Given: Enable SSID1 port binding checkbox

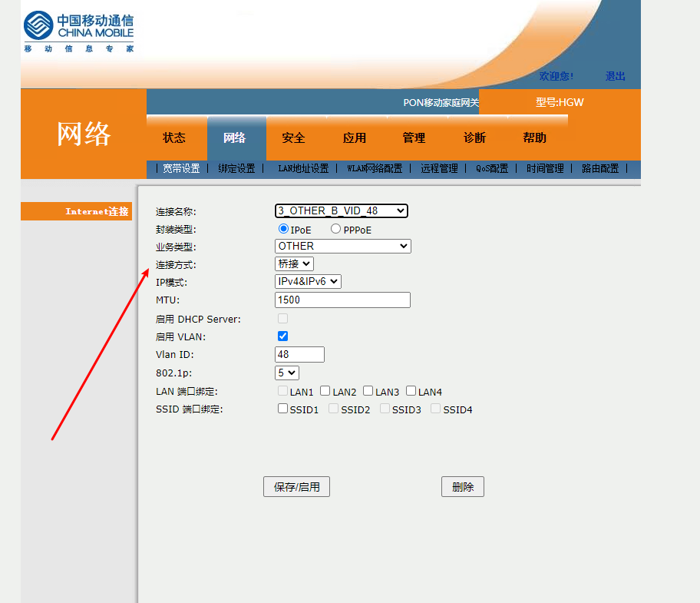Looking at the screenshot, I should click(x=282, y=409).
